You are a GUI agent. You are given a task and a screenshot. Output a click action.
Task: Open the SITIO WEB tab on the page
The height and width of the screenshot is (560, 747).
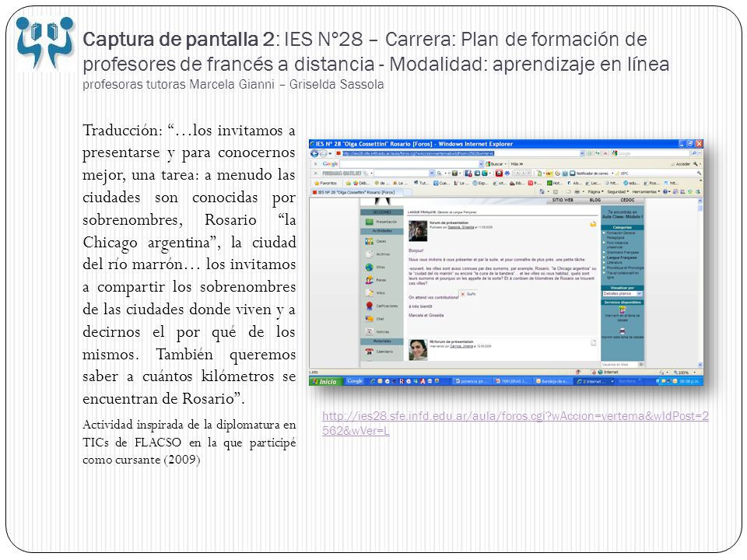click(x=563, y=200)
